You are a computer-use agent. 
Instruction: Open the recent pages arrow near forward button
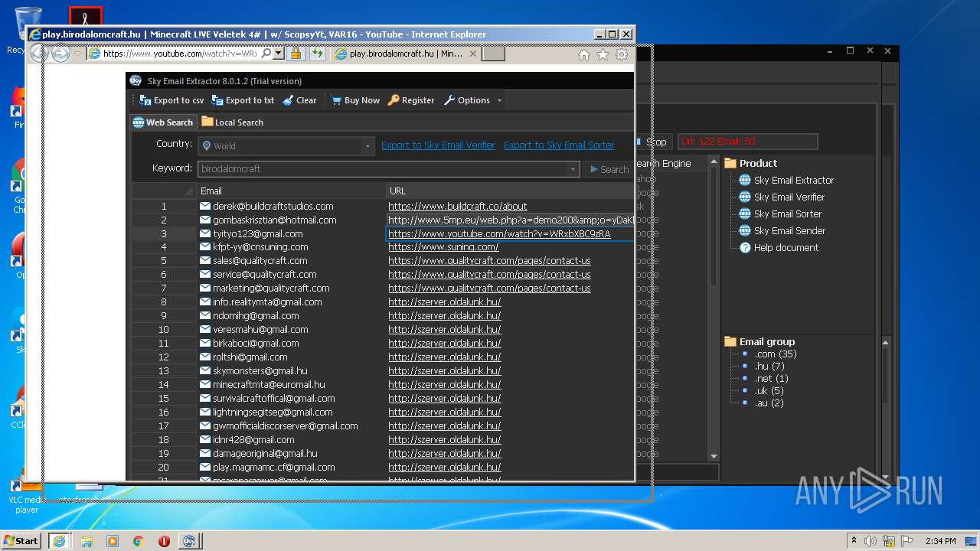coord(77,54)
